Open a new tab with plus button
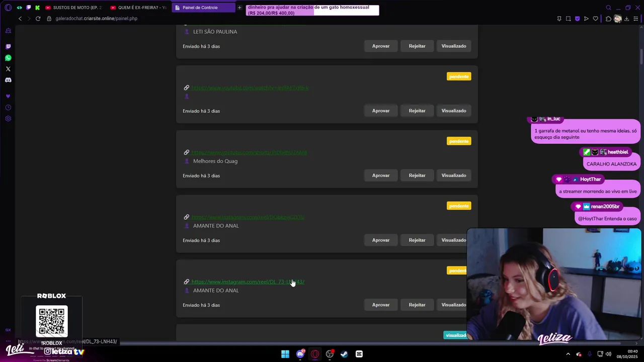 [239, 8]
